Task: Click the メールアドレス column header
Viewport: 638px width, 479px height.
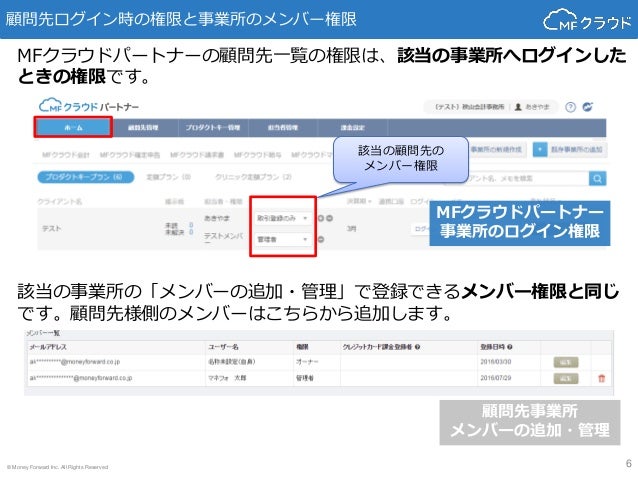Action: [48, 347]
